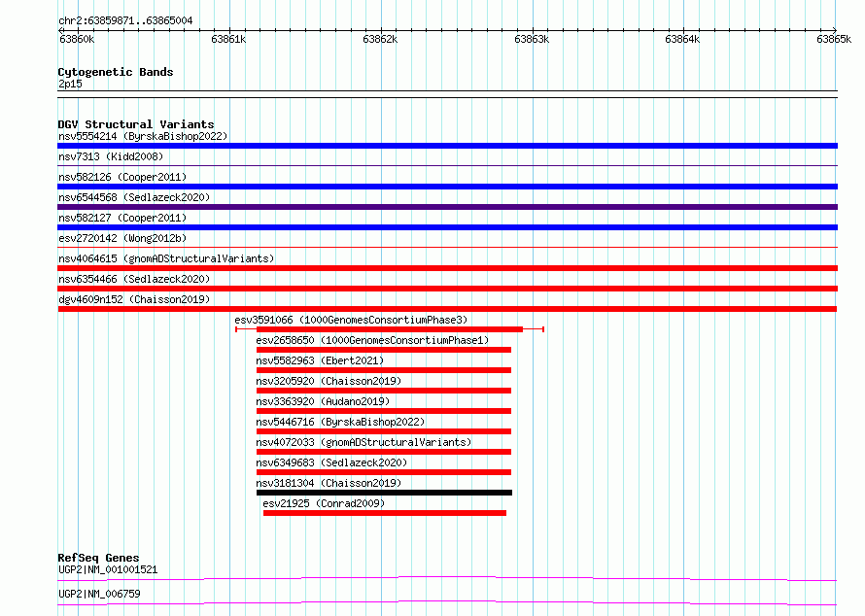865x616 pixels.
Task: Open the nsv7313 (Kidd2008) label
Action: [111, 156]
